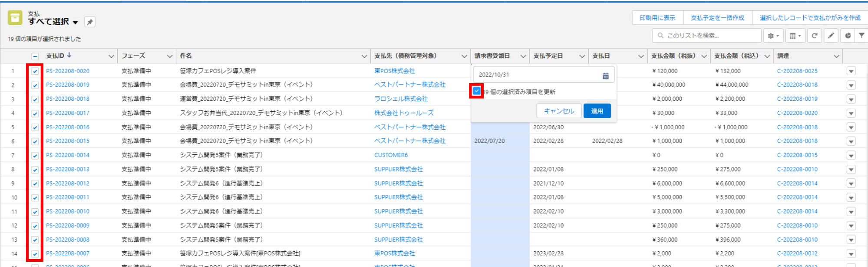
Task: Uncheck row PS-202208-0008 checkbox
Action: (x=35, y=240)
